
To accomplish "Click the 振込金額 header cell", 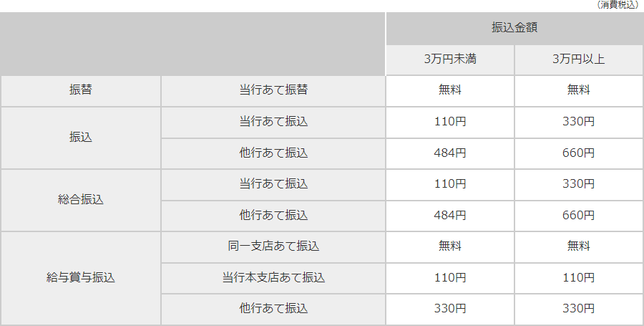I will (514, 28).
